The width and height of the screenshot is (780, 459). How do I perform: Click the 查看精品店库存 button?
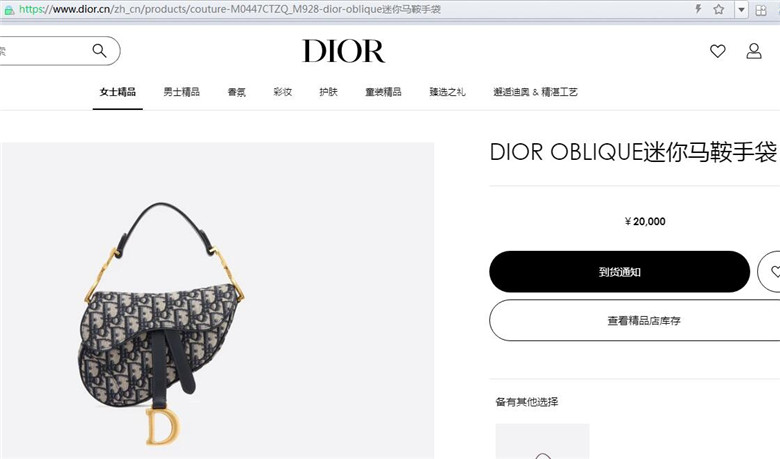point(635,320)
